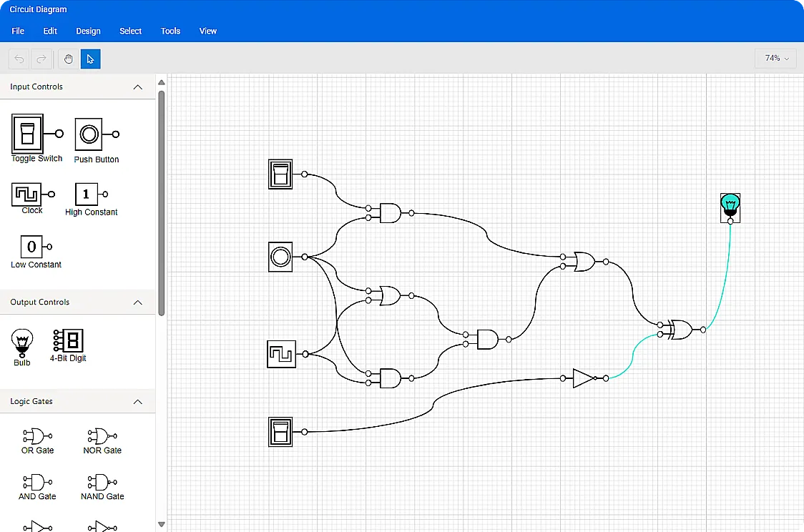The image size is (804, 532).
Task: Flip the bottom toggle switch on the canvas
Action: coord(280,430)
